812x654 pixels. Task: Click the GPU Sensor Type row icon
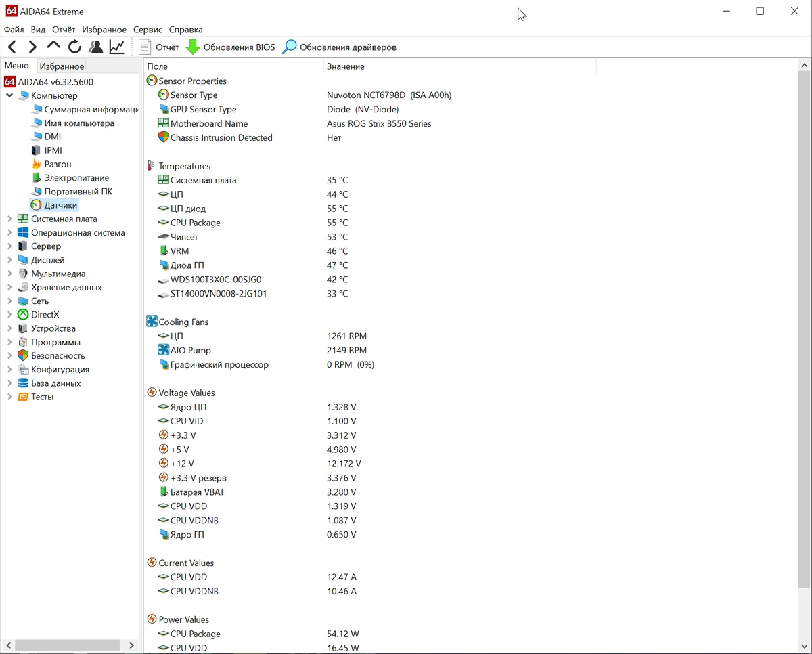click(163, 109)
